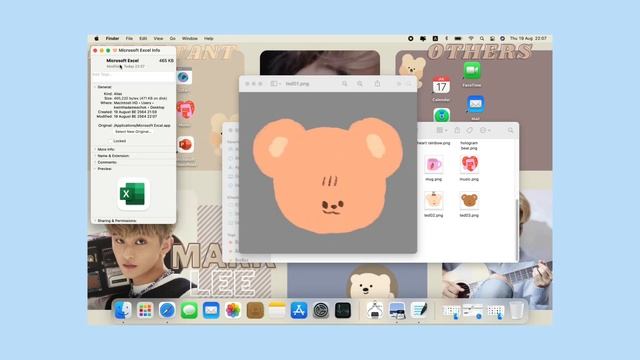Select the ted03.png thumbnail in Finder
Screen dimensions: 640x360
469,200
